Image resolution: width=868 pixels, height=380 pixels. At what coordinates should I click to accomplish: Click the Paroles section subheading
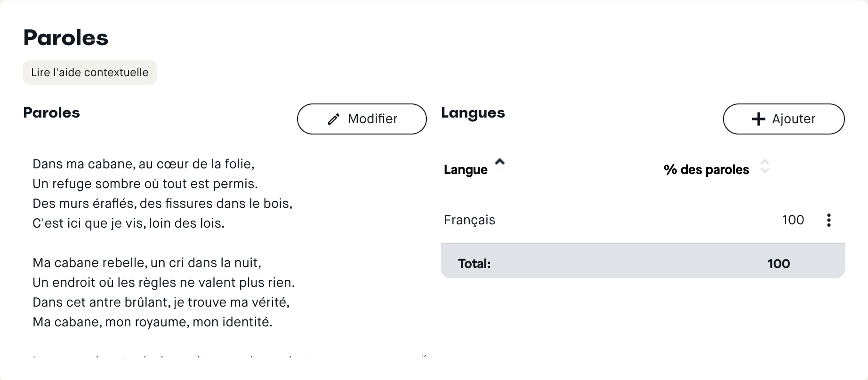pyautogui.click(x=51, y=113)
